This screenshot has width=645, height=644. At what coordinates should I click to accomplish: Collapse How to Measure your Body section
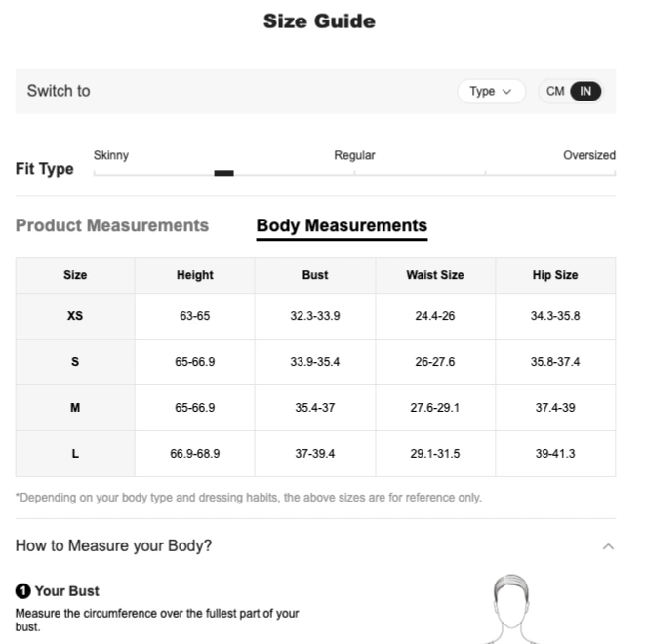[608, 546]
